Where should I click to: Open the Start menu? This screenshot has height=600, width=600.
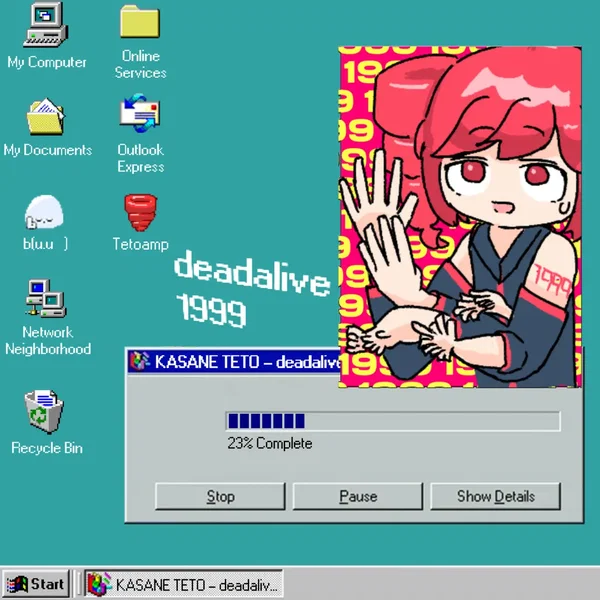click(35, 584)
